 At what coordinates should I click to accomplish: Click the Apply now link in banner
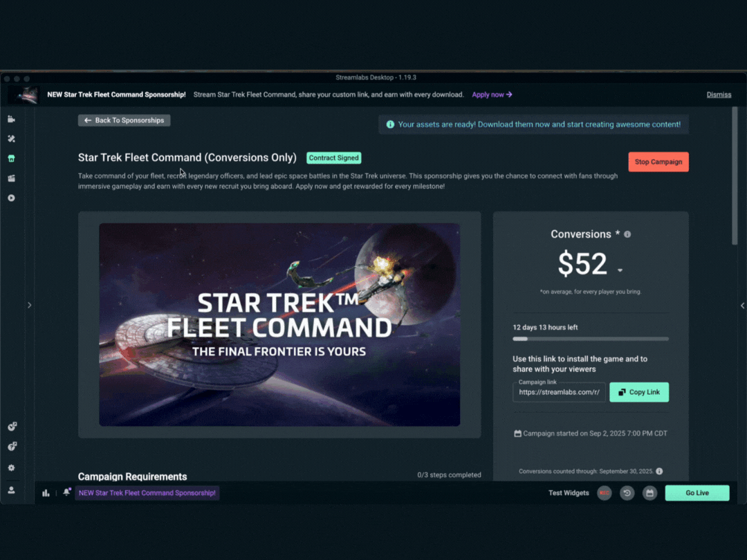tap(492, 95)
